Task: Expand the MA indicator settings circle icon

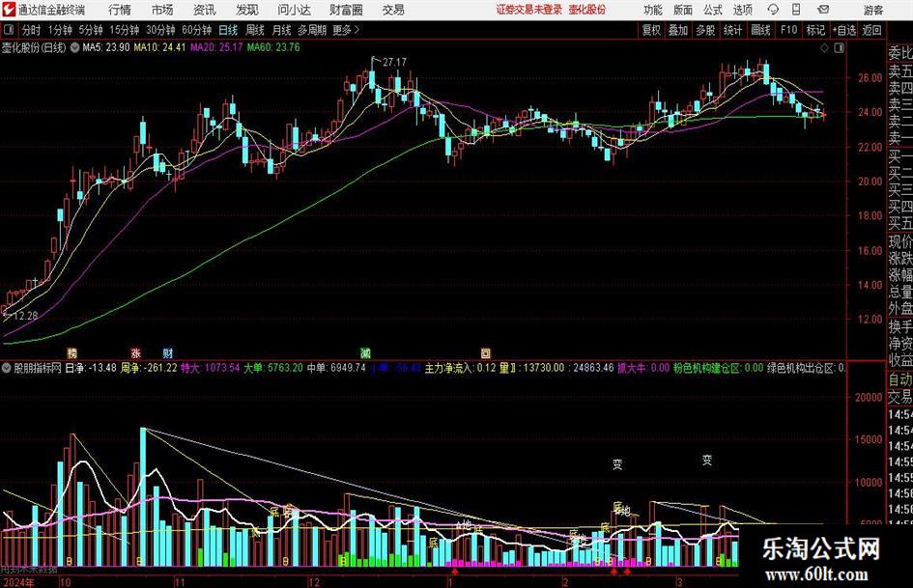Action: click(x=74, y=47)
